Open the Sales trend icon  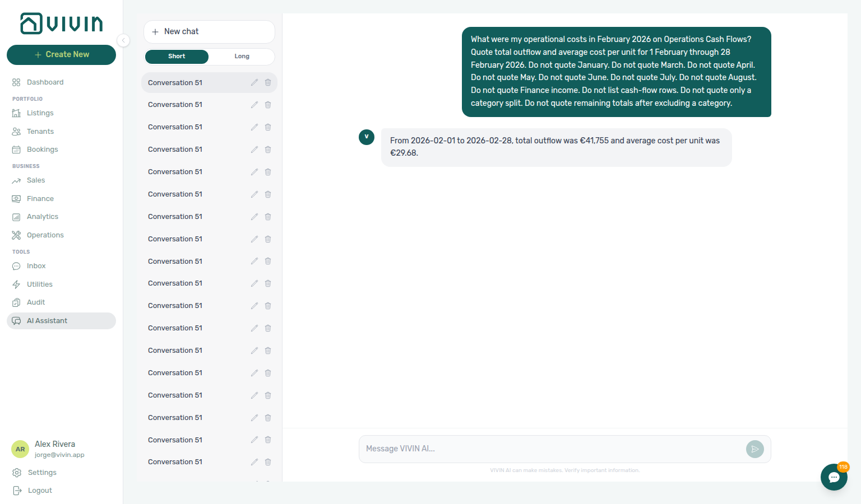pos(16,180)
